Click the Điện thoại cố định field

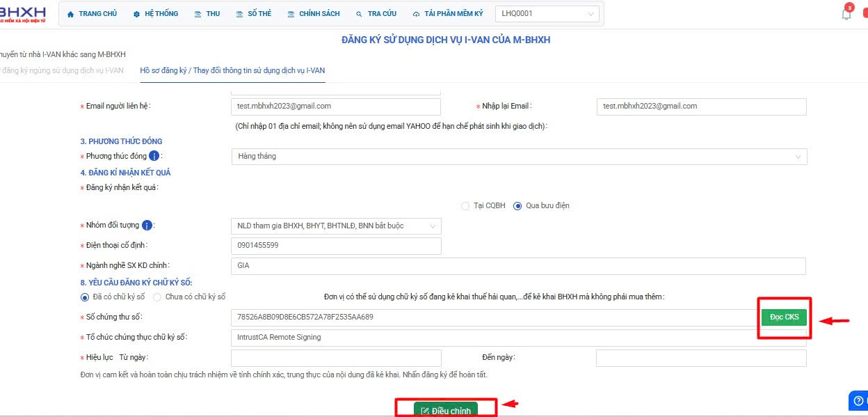tap(335, 246)
